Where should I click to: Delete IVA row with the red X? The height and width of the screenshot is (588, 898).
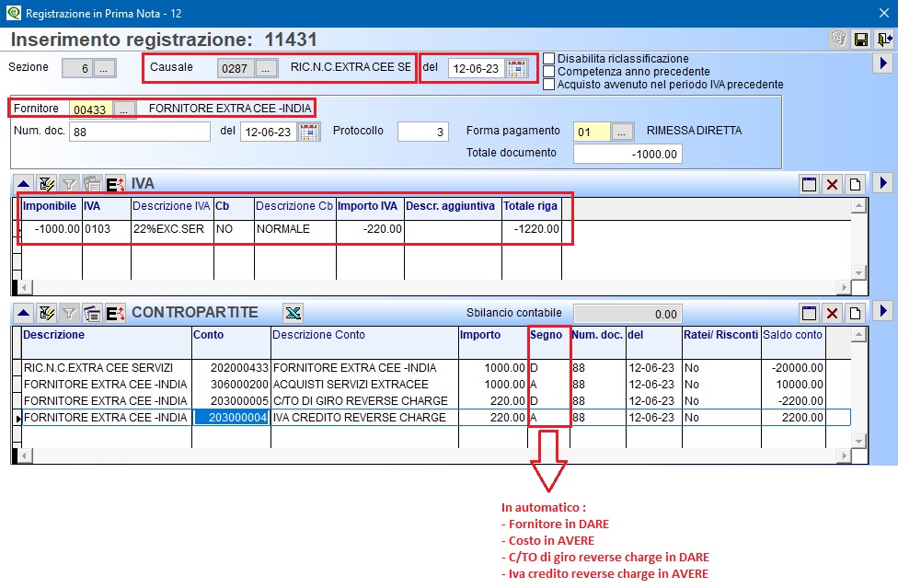[x=832, y=184]
